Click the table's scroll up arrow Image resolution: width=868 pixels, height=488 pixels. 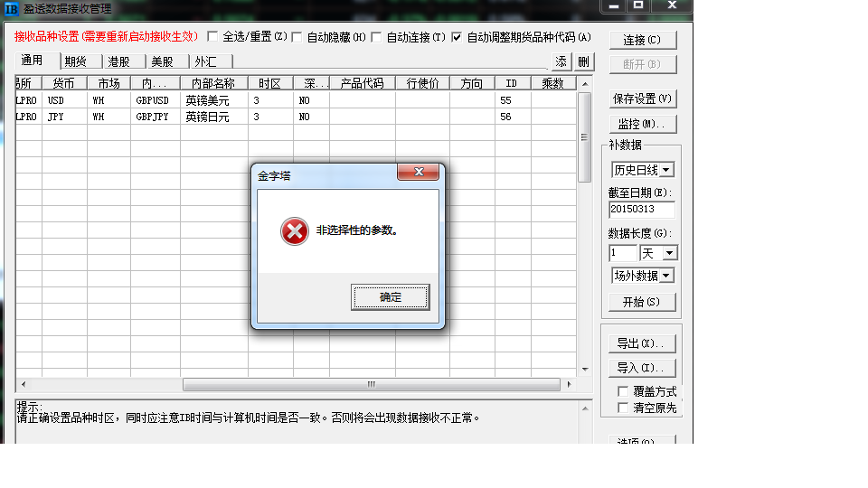tap(585, 84)
